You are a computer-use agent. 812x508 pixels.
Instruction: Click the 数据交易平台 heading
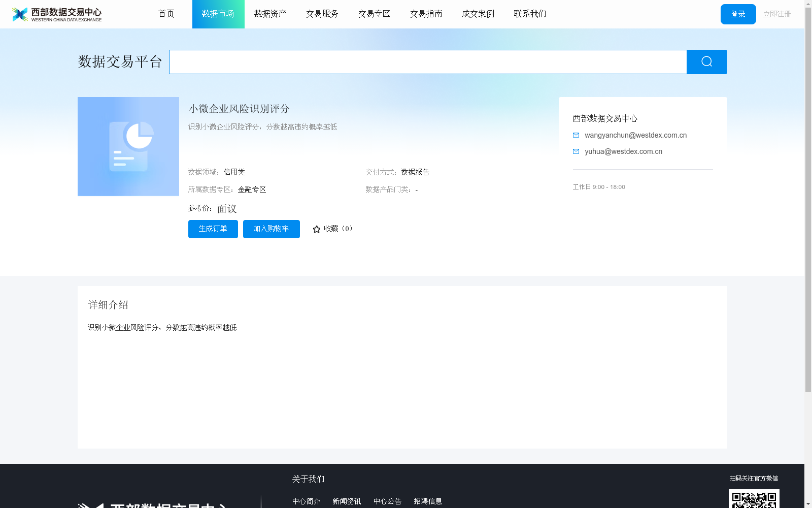tap(120, 62)
